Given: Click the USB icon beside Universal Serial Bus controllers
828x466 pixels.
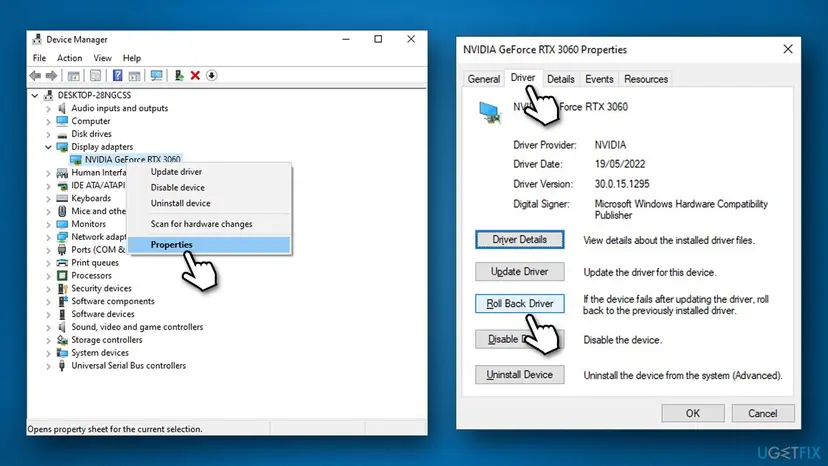Looking at the screenshot, I should [x=62, y=366].
